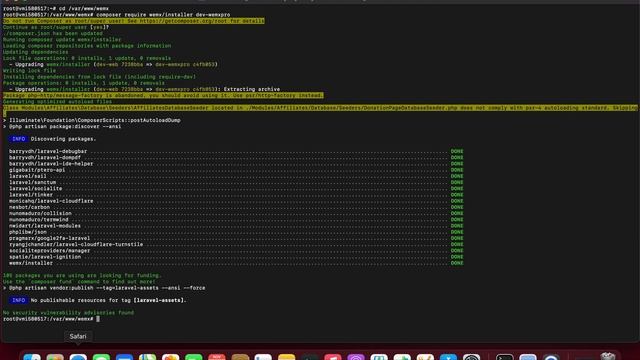This screenshot has height=360, width=640.
Task: Click the yellow 'Do not run Composer as root' warning
Action: click(133, 21)
